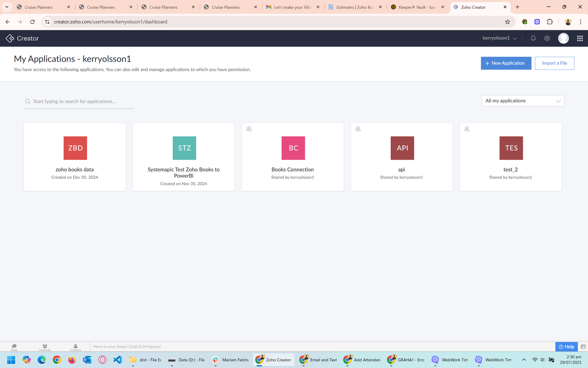Open the settings gear in Creator header
The image size is (588, 368).
click(x=547, y=38)
